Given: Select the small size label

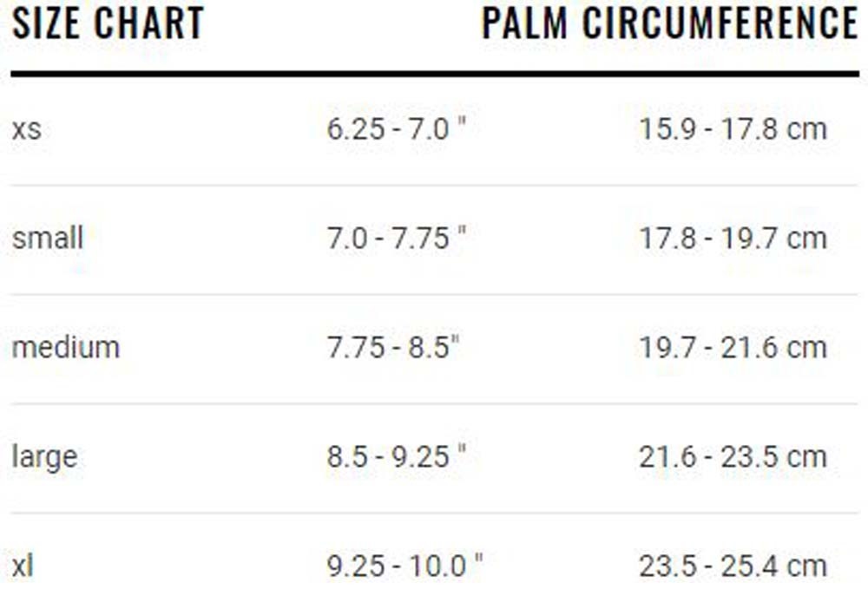Looking at the screenshot, I should 48,238.
